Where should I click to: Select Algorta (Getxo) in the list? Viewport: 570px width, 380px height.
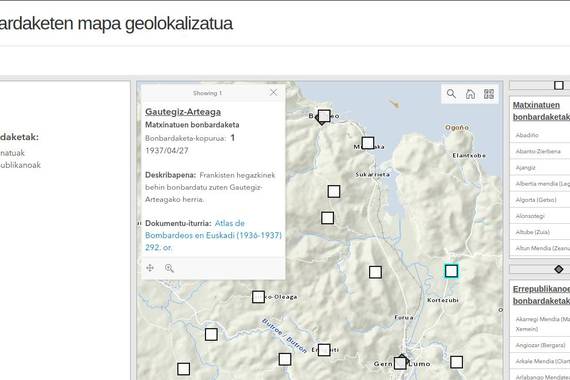pyautogui.click(x=540, y=200)
